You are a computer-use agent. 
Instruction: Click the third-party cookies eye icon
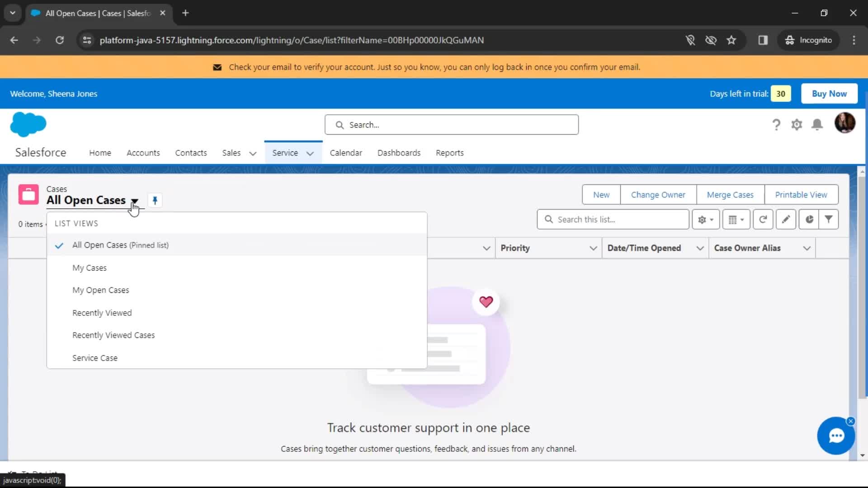point(711,40)
